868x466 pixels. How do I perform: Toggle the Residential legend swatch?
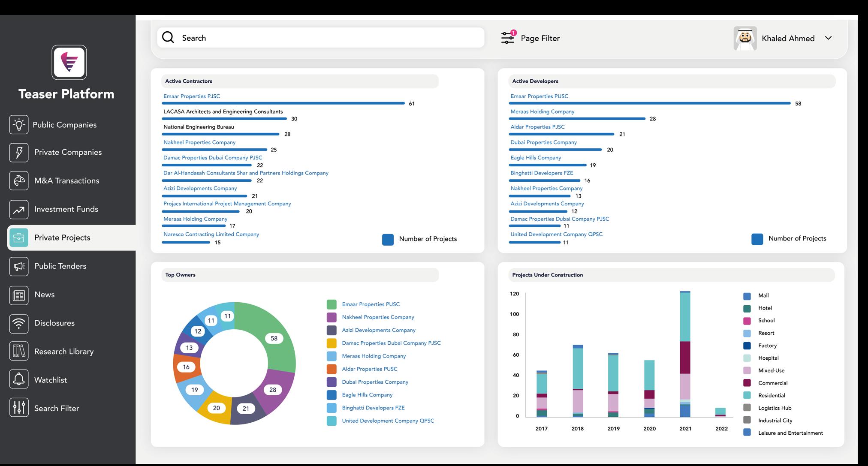[747, 395]
